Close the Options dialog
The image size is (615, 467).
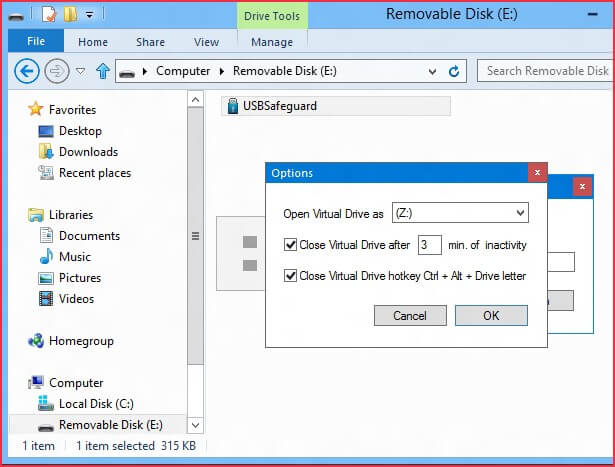[537, 173]
